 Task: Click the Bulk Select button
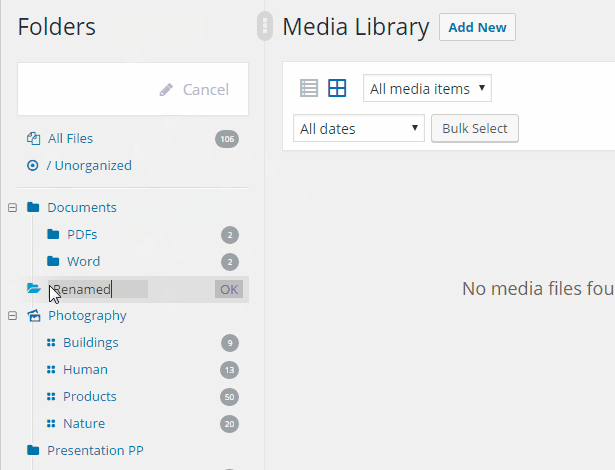pos(475,128)
